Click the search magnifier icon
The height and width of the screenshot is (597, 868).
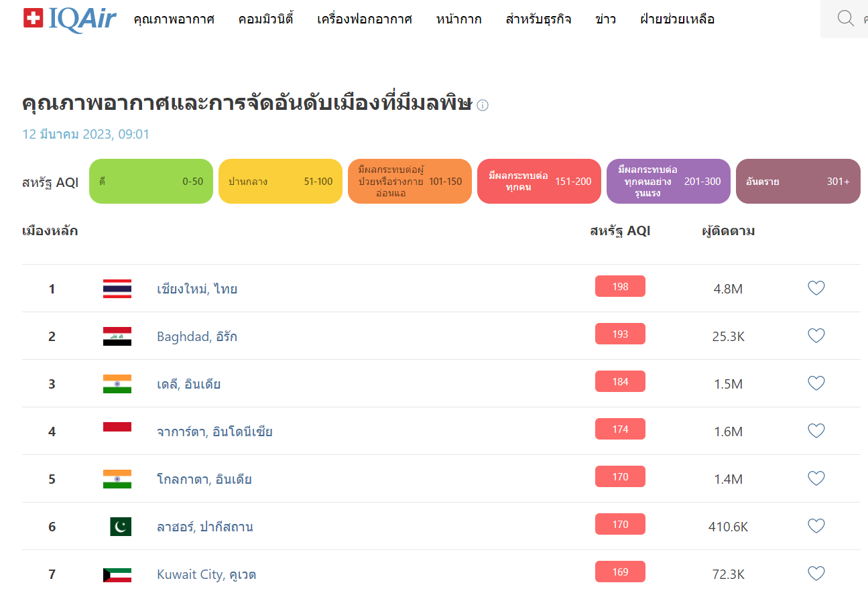845,19
